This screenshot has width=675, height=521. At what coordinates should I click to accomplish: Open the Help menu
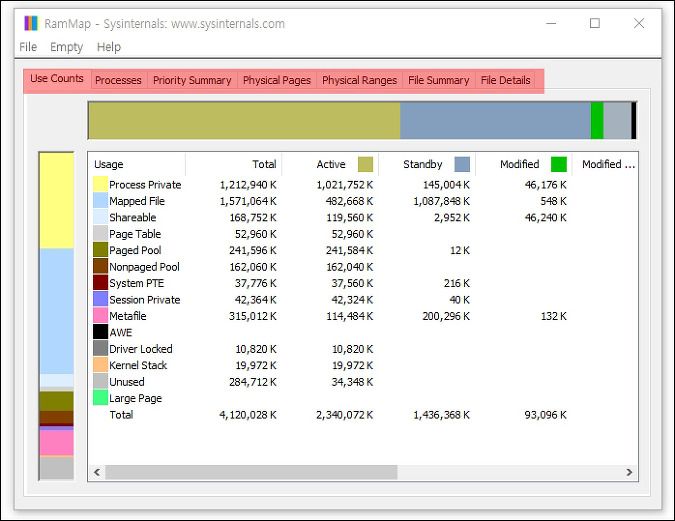[108, 47]
